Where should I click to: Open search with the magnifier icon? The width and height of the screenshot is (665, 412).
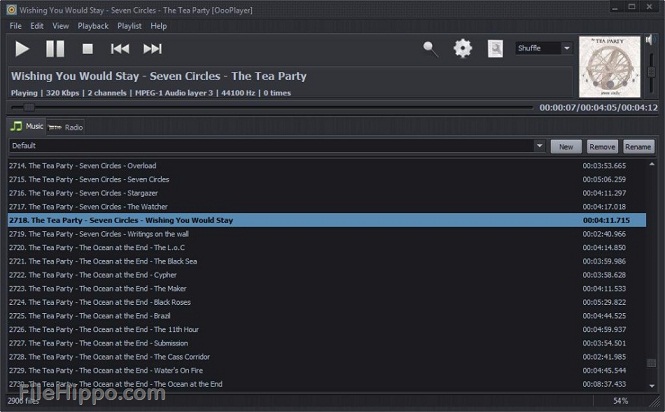coord(430,49)
